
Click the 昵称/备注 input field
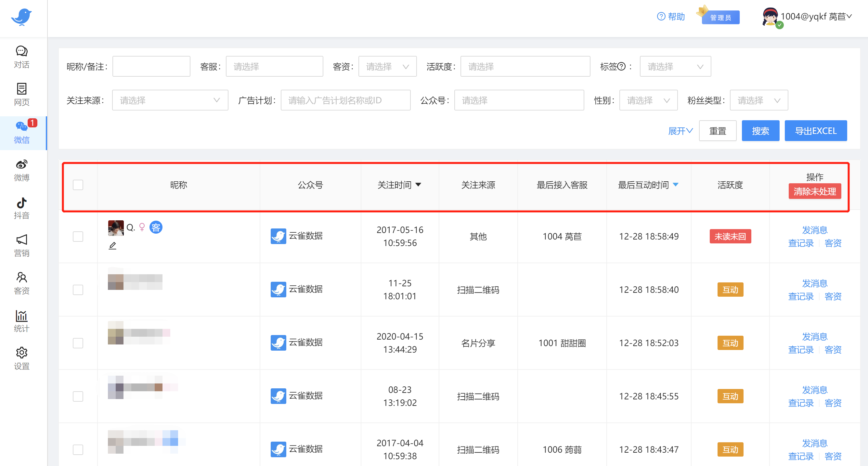[x=151, y=66]
